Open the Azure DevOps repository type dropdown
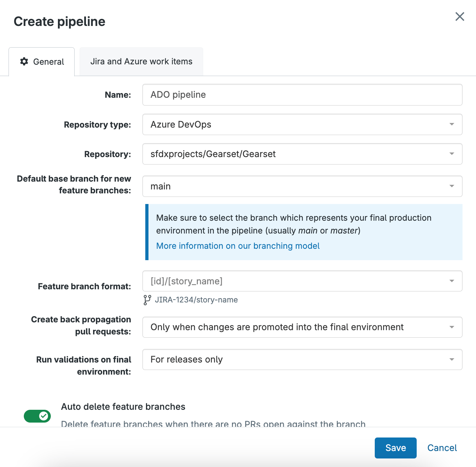476x467 pixels. [x=302, y=124]
